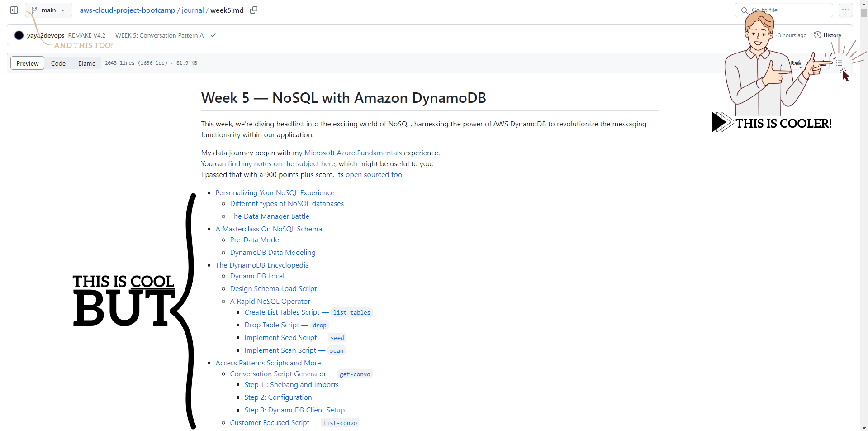Jump to Conversation Script Generator get-convo
The height and width of the screenshot is (431, 868).
click(x=301, y=374)
